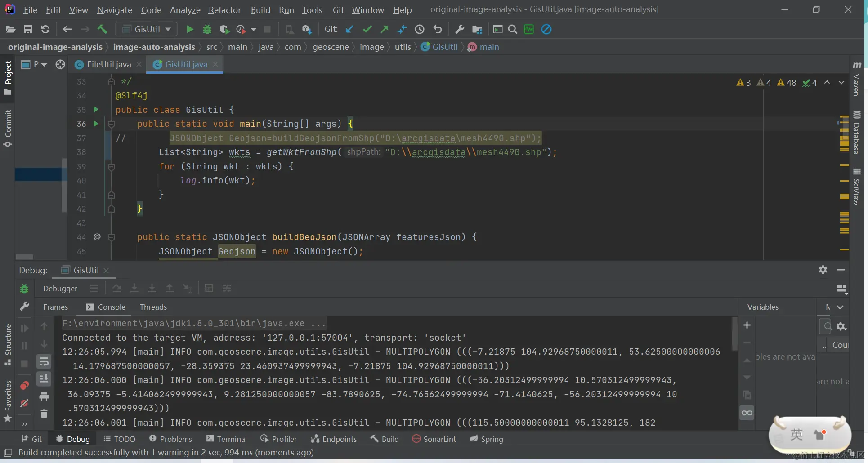The height and width of the screenshot is (463, 868).
Task: Click Rerun GisUtil debug bug icon
Action: (x=24, y=289)
